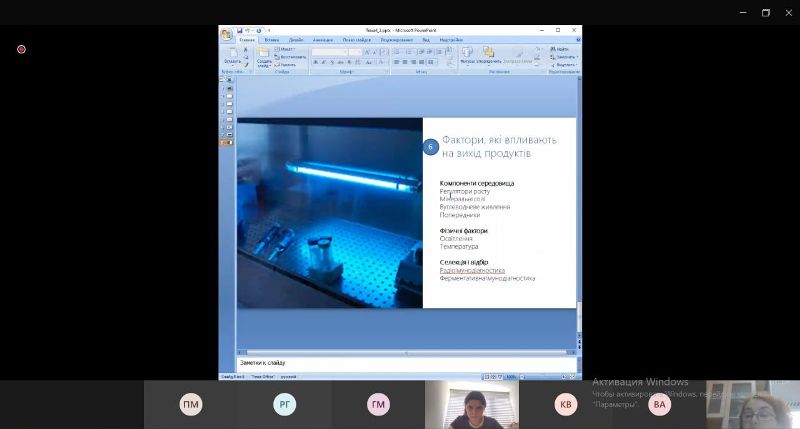Image resolution: width=800 pixels, height=429 pixels.
Task: Increase font size with the grow icon
Action: pyautogui.click(x=366, y=52)
